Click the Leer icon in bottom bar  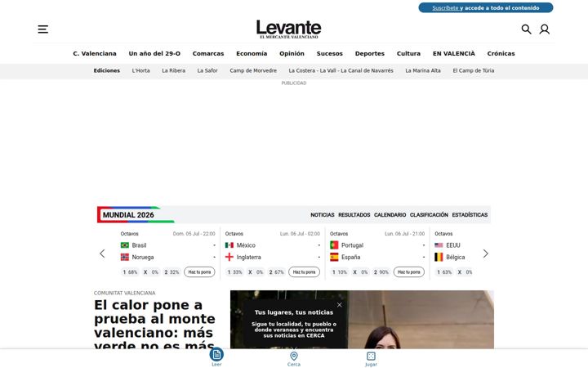(x=216, y=354)
